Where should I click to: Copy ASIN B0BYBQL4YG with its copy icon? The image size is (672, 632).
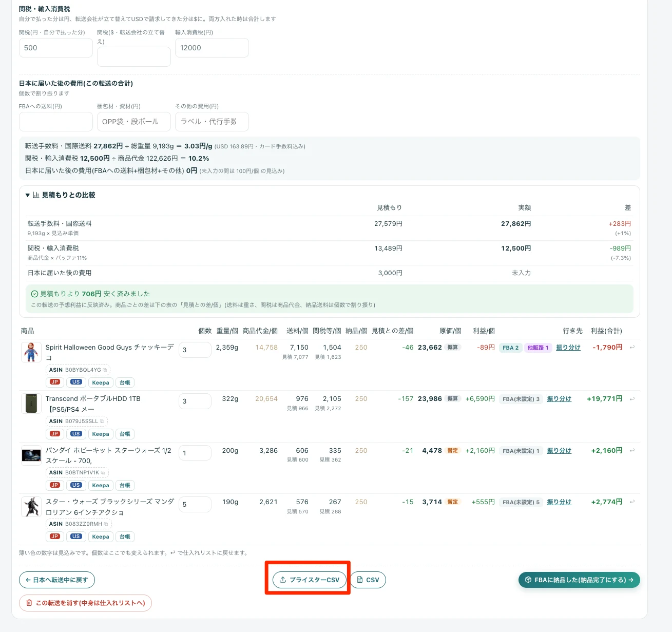[105, 370]
